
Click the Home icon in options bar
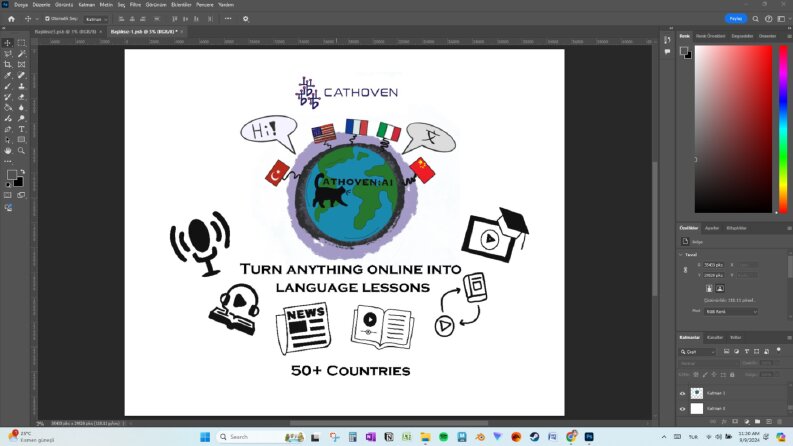[11, 19]
